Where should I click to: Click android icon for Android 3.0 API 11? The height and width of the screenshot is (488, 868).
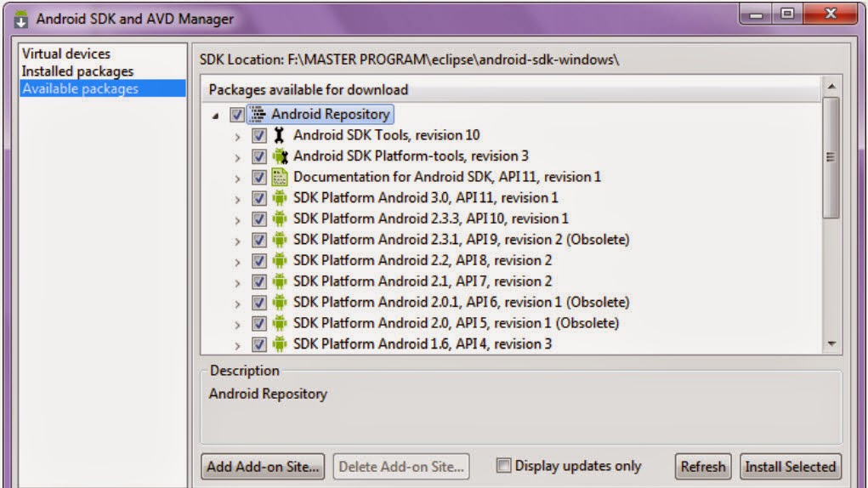point(280,198)
